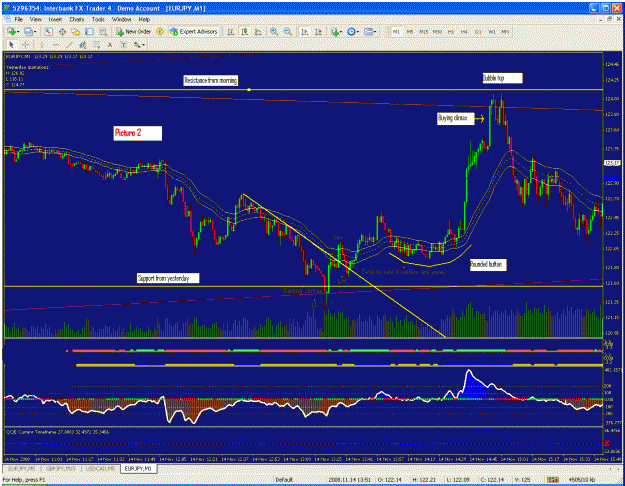Click the New Order button
625x486 pixels.
(133, 31)
